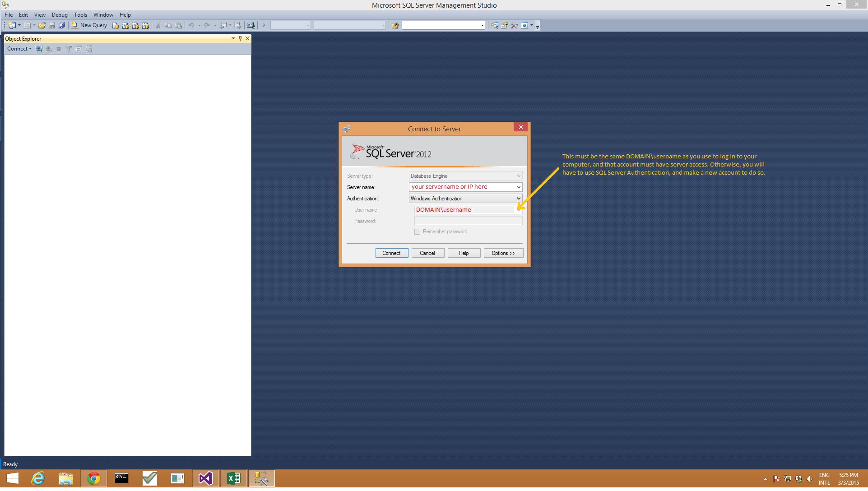Click the Analysis Services XMLA Query icon
Image resolution: width=868 pixels, height=491 pixels.
point(145,25)
